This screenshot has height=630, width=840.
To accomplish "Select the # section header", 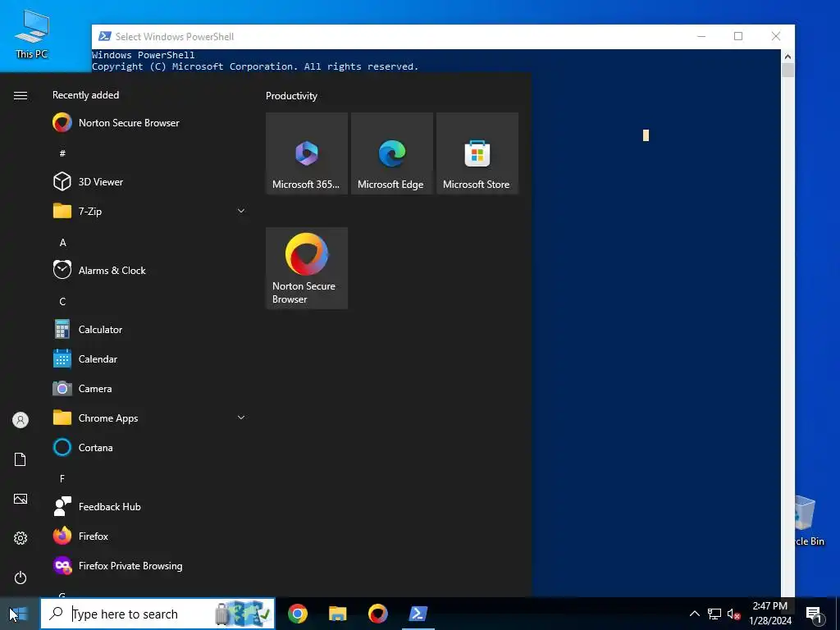I will 62,153.
